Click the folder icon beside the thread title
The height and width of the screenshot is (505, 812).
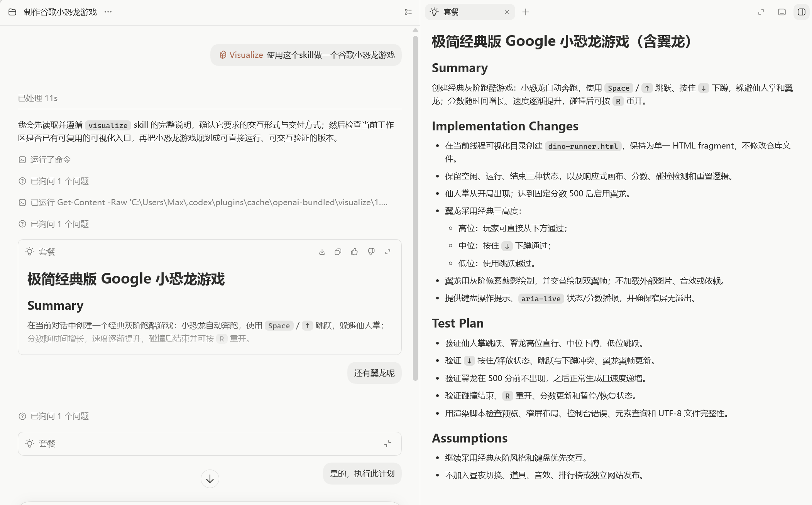point(12,12)
